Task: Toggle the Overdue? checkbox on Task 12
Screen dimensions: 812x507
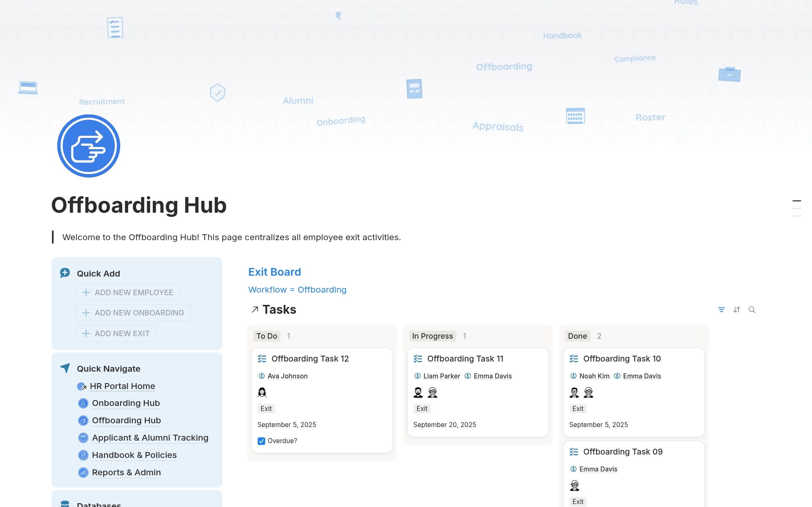Action: [261, 441]
